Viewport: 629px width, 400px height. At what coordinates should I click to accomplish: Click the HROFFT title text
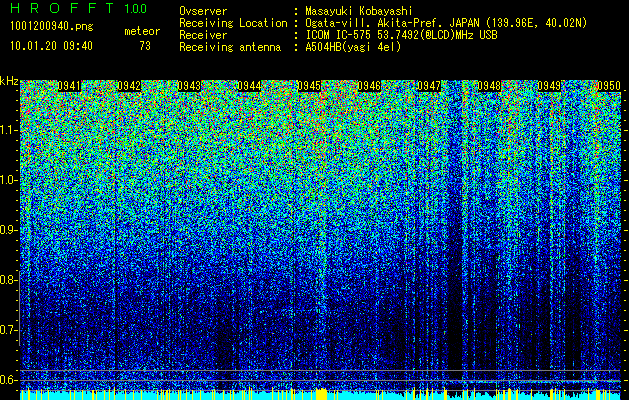pos(62,8)
